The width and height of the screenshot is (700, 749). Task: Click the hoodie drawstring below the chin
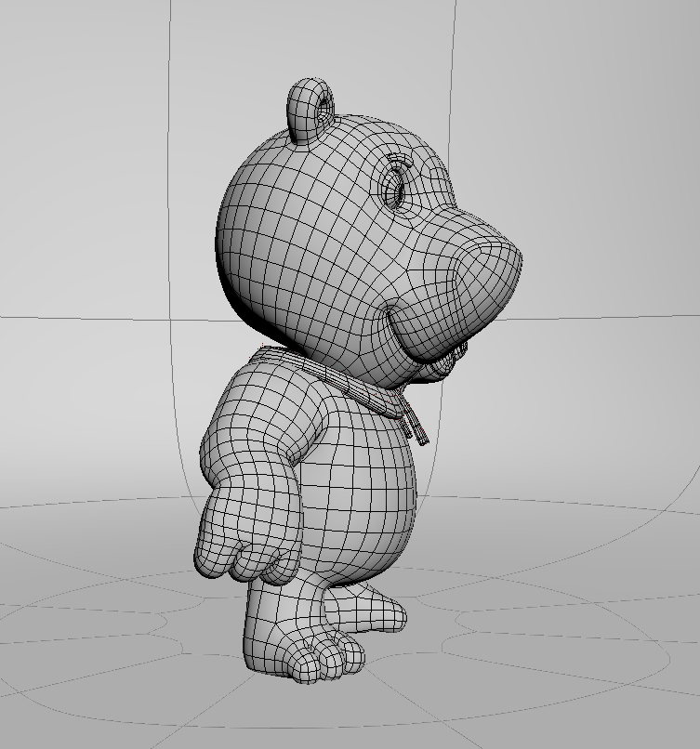[x=415, y=420]
